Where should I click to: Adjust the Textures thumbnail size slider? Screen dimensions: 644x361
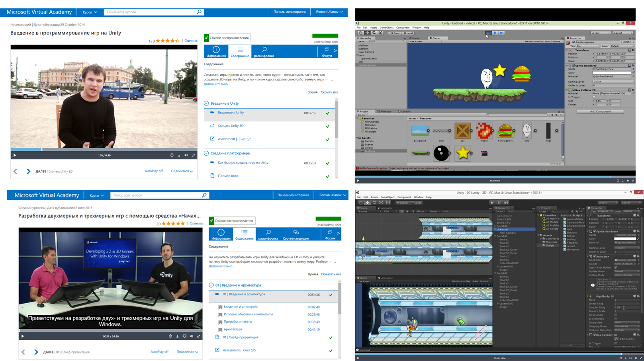(x=556, y=164)
